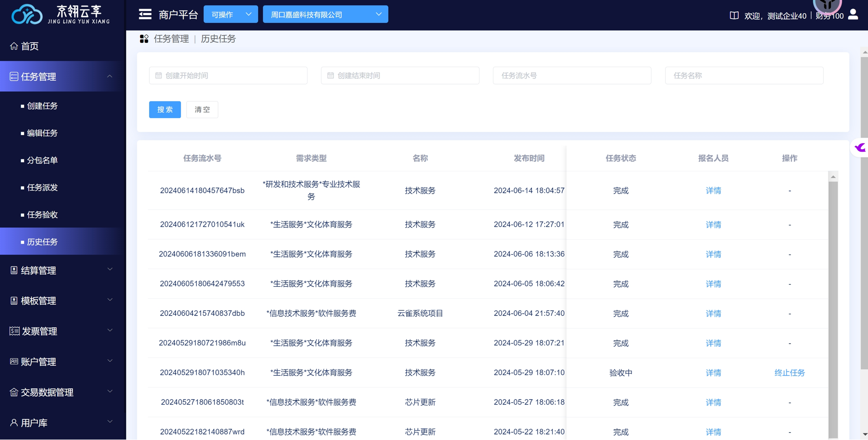Click 终止任务 link for 验收中 task
The height and width of the screenshot is (440, 868).
point(789,373)
